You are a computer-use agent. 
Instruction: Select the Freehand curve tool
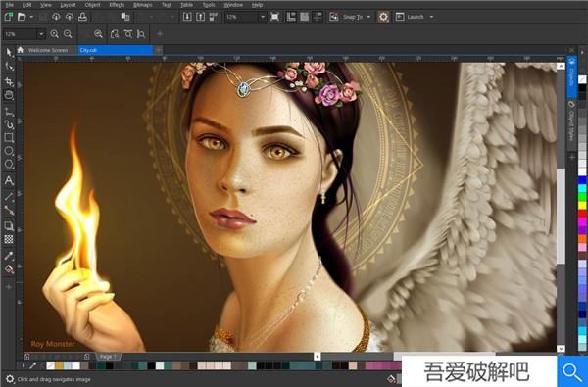coord(9,111)
